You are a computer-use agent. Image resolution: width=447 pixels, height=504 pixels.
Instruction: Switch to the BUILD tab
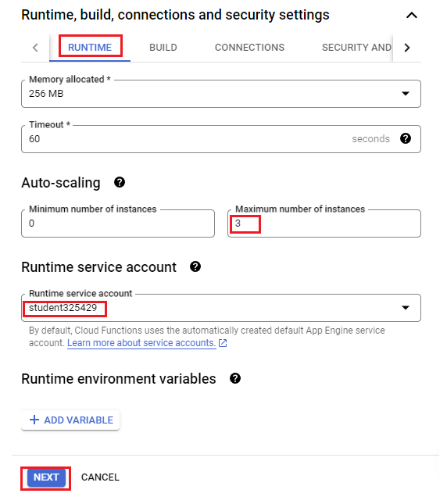click(x=163, y=47)
